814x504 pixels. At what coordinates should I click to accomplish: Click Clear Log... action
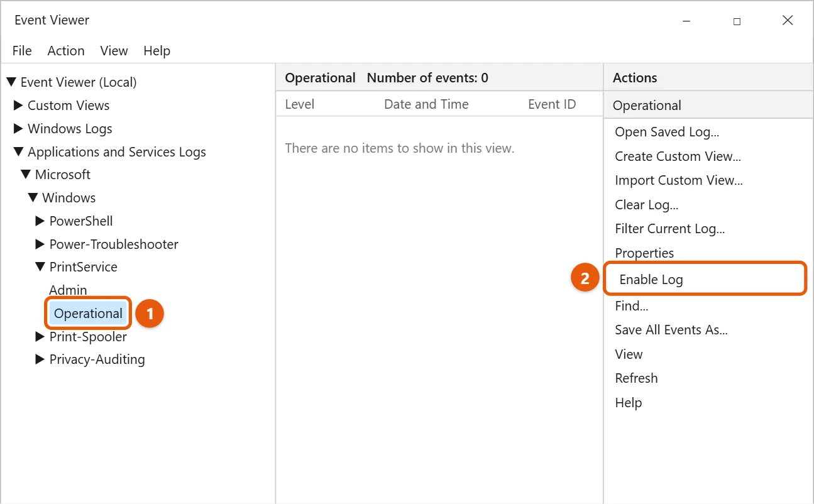coord(646,205)
